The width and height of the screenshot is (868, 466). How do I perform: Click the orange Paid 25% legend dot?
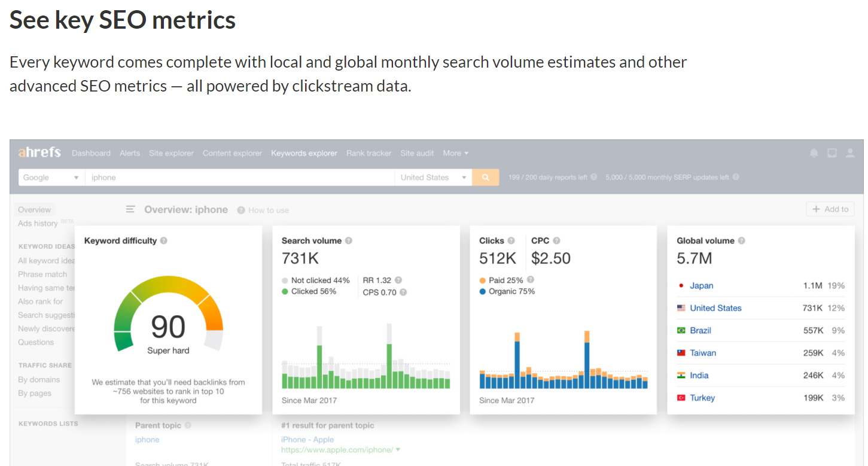pos(482,280)
